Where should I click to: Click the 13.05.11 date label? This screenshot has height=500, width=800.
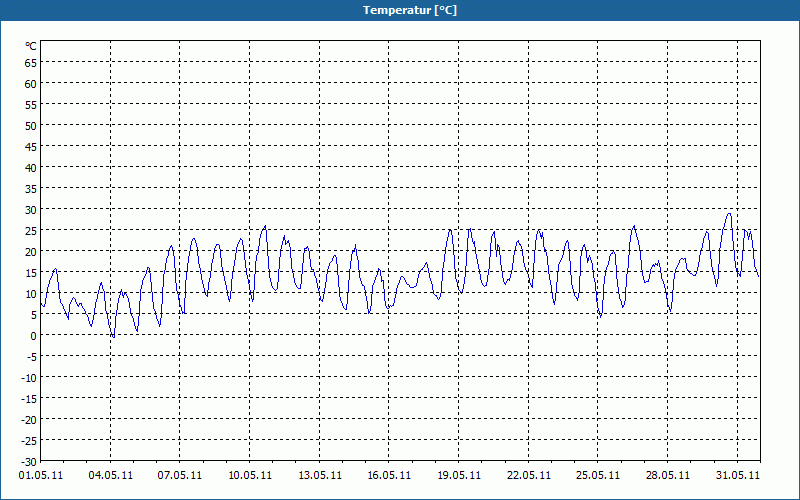pyautogui.click(x=319, y=475)
